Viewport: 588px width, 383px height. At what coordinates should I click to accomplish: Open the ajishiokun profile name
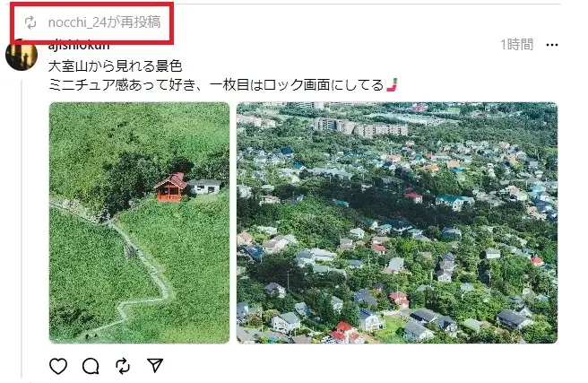point(79,45)
